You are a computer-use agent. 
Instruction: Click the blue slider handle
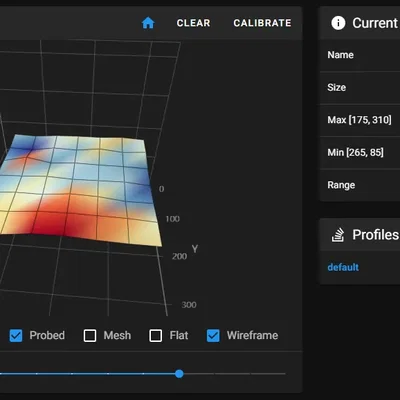click(x=179, y=374)
